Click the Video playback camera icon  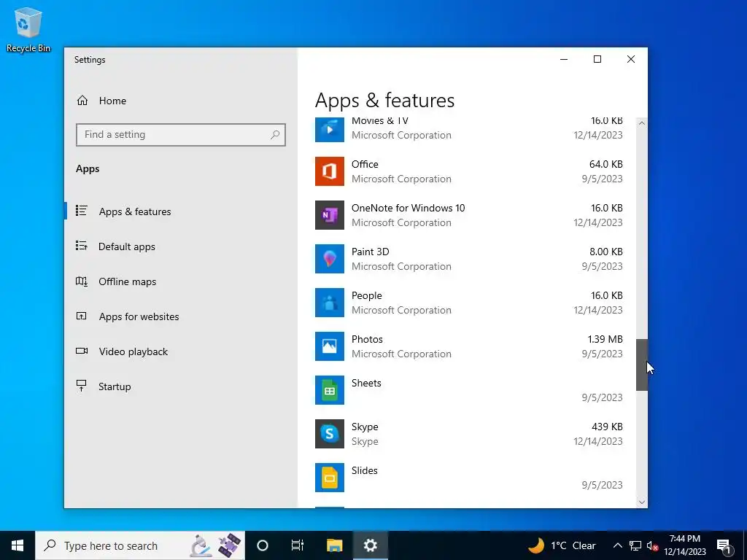(x=82, y=351)
